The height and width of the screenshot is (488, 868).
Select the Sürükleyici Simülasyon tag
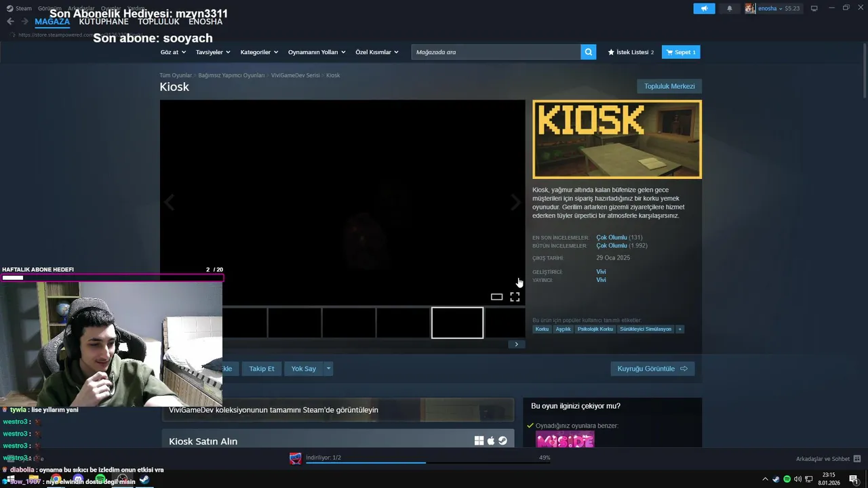point(646,329)
